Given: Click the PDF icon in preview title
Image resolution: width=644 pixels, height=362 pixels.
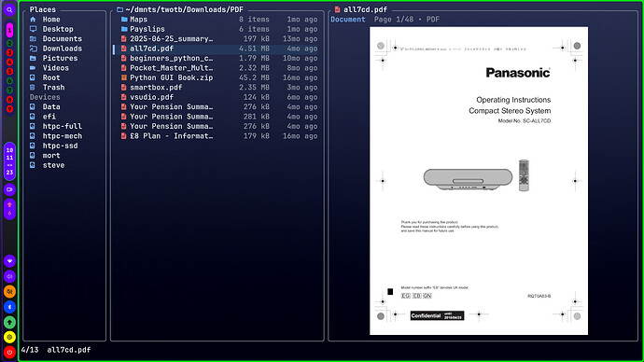Looking at the screenshot, I should point(337,9).
